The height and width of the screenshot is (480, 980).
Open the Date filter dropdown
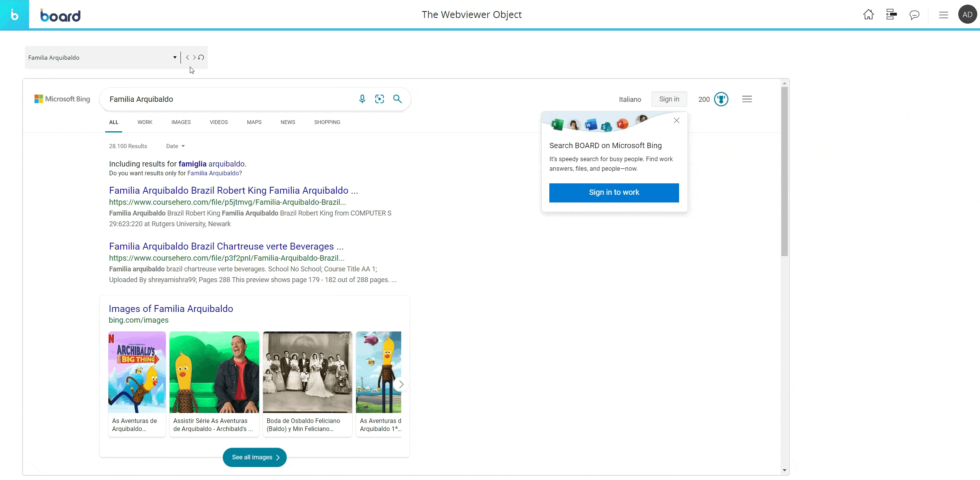175,146
